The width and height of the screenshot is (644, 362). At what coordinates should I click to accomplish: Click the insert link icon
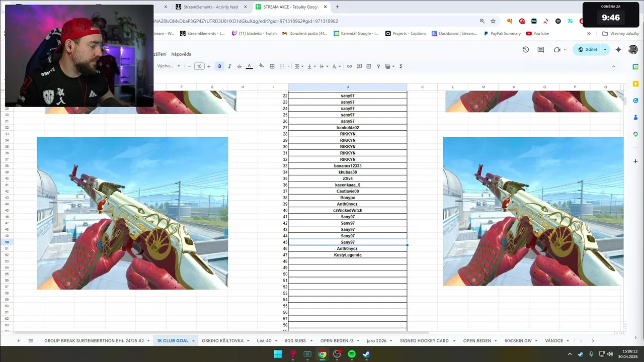pyautogui.click(x=349, y=66)
